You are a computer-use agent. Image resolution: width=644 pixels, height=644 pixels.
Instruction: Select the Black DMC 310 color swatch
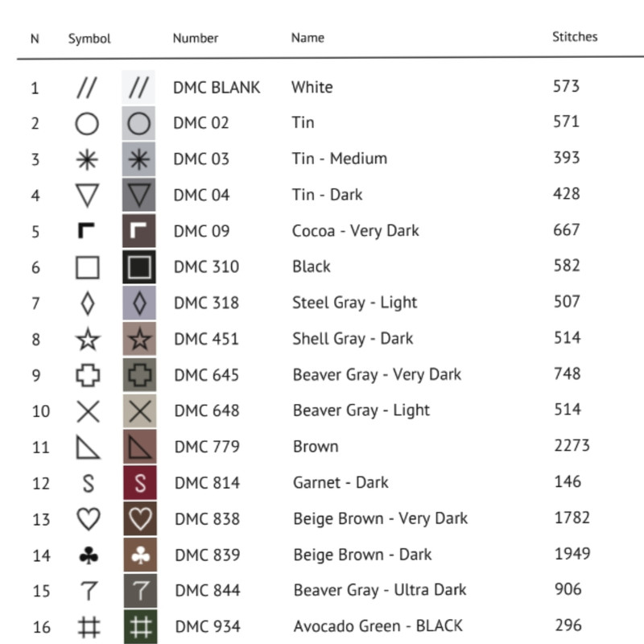coord(140,267)
